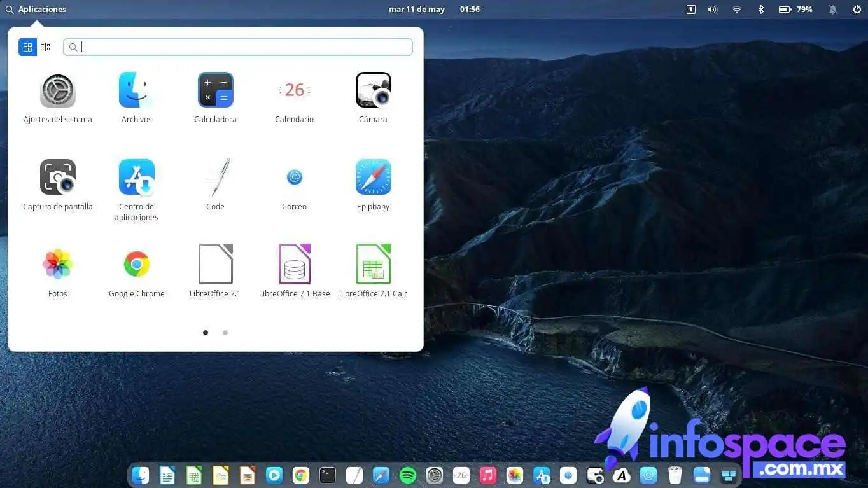Open LibreOffice 7.1 start center
868x488 pixels.
(215, 264)
